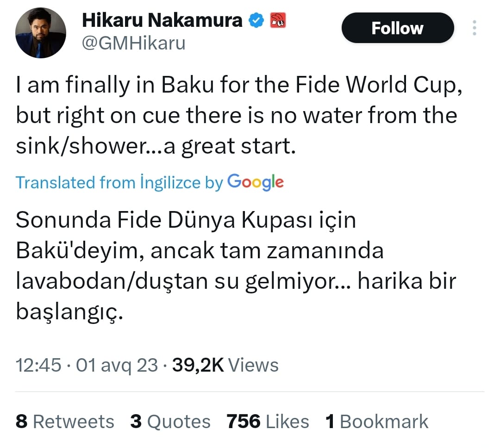Open the three-dot more options menu
The image size is (500, 448).
click(475, 28)
